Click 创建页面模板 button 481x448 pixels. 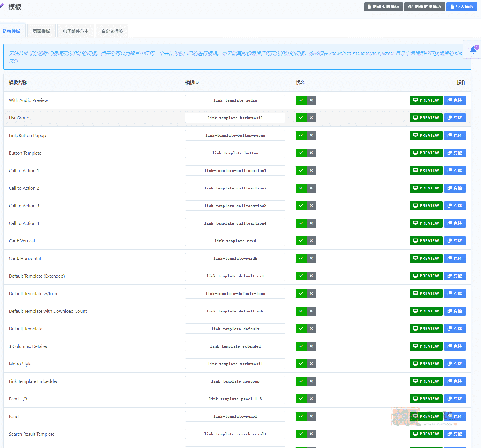(x=383, y=7)
